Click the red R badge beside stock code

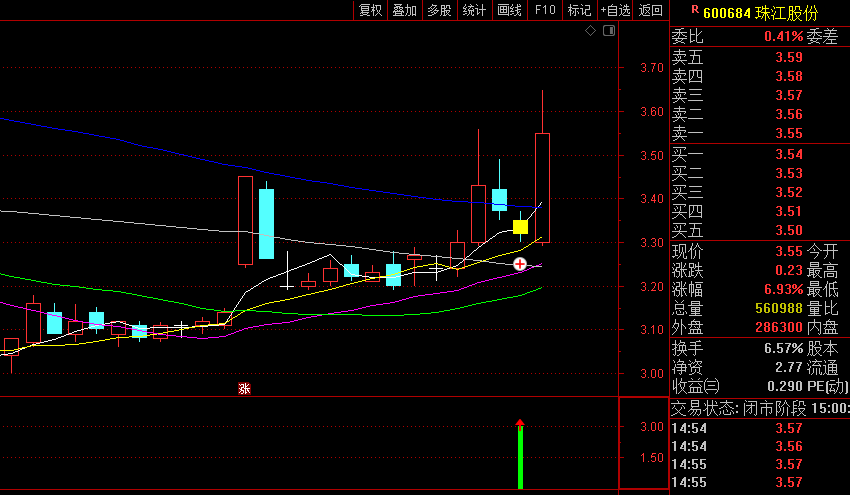pos(695,9)
